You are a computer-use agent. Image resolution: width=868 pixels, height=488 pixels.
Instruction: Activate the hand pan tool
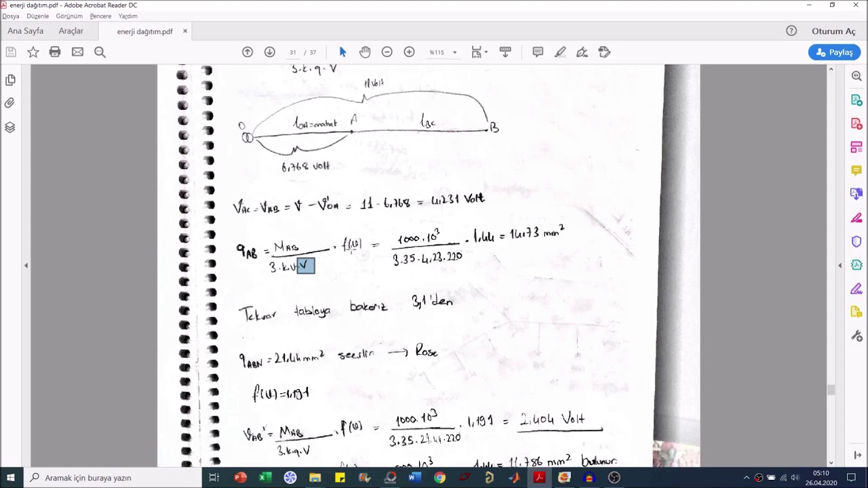pyautogui.click(x=365, y=52)
